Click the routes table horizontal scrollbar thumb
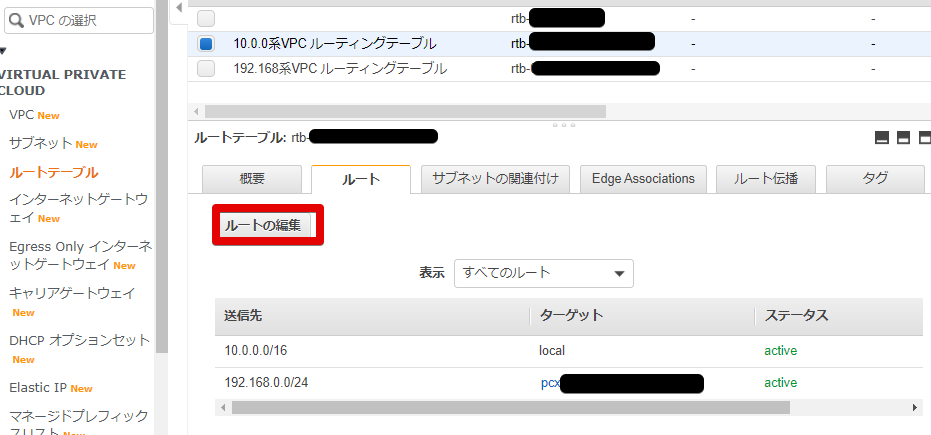931x435 pixels. [511, 408]
